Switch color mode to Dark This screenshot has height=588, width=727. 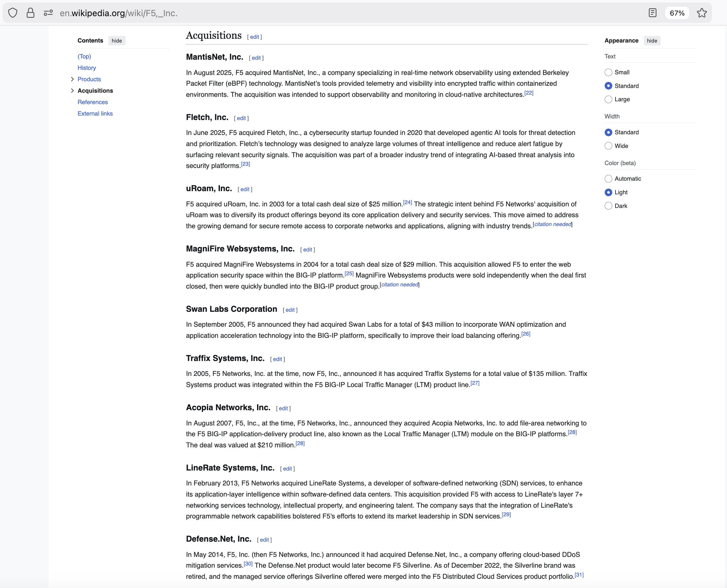608,206
